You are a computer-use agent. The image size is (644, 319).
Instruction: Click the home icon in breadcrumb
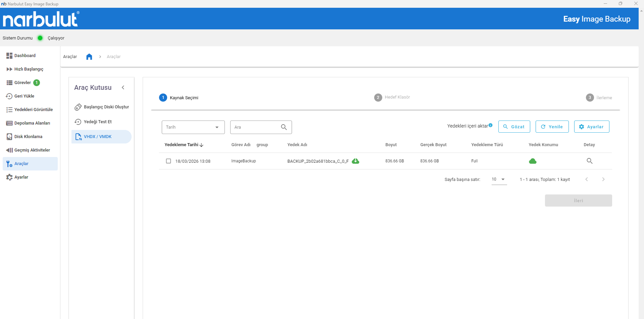tap(89, 57)
